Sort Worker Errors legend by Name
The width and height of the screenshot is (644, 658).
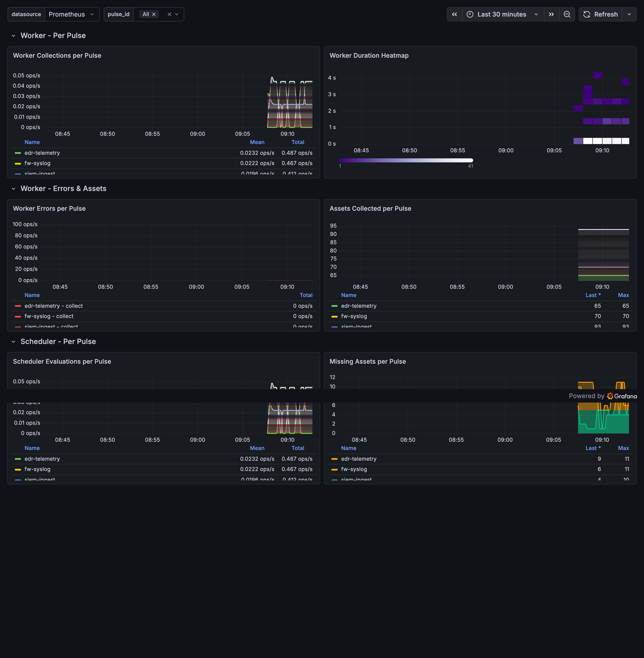click(32, 295)
